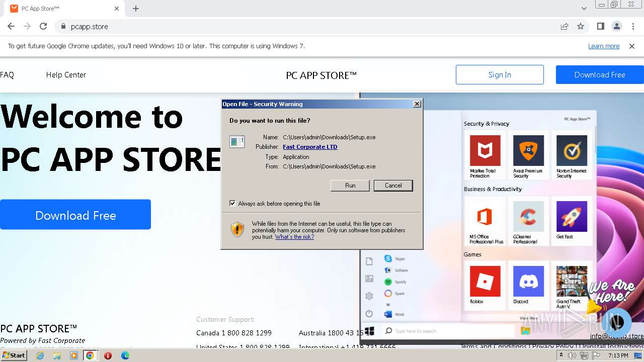The image size is (644, 362).
Task: Click the Sign In button
Action: [x=500, y=74]
